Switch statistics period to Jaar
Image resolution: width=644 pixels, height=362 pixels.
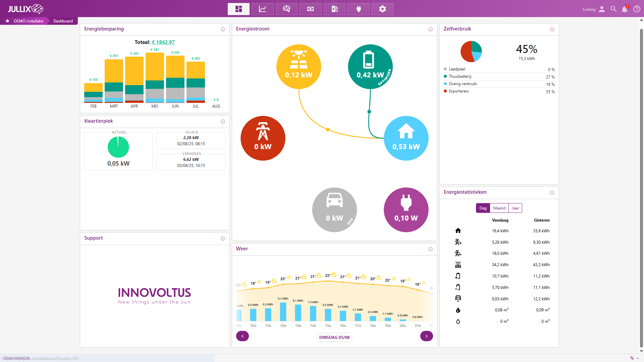coord(515,208)
